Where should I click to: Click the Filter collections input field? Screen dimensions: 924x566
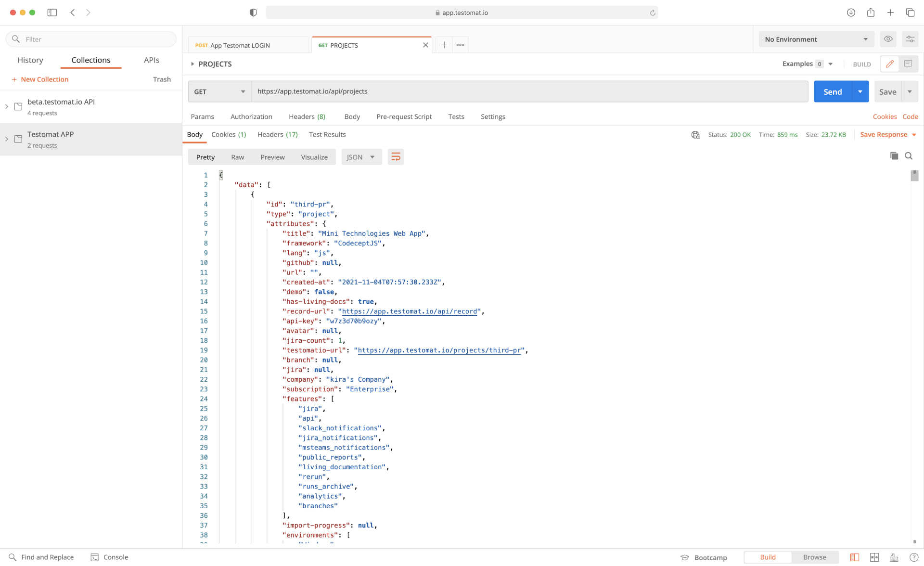pyautogui.click(x=91, y=39)
